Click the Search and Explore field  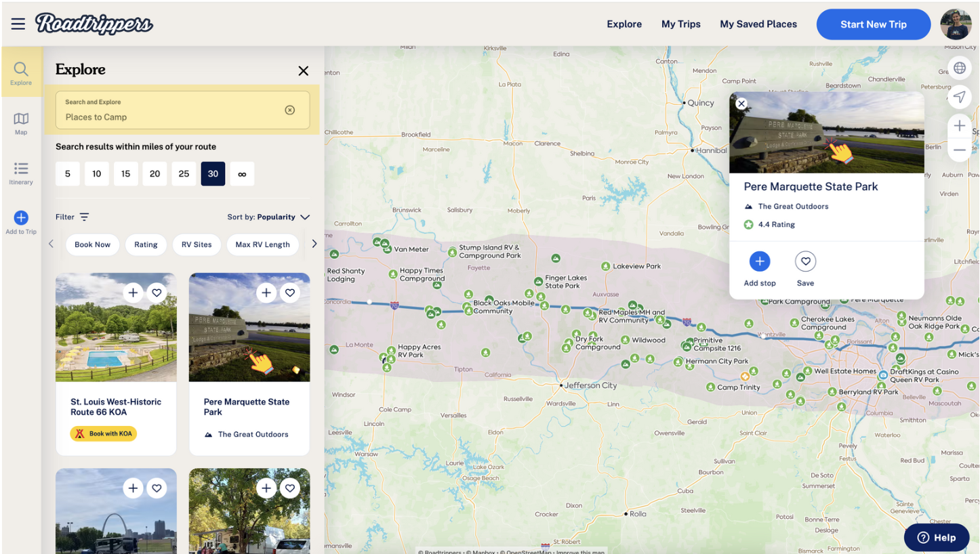click(182, 110)
